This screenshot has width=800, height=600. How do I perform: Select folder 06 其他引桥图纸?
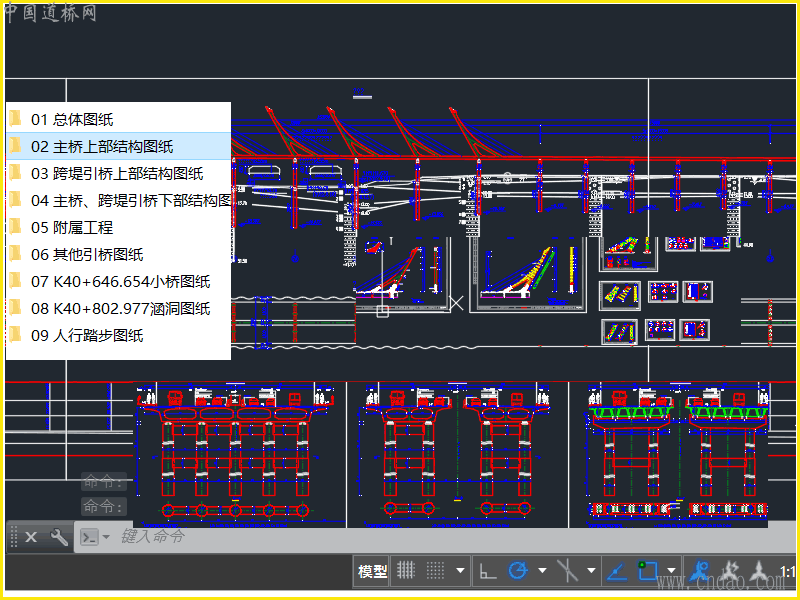point(118,255)
